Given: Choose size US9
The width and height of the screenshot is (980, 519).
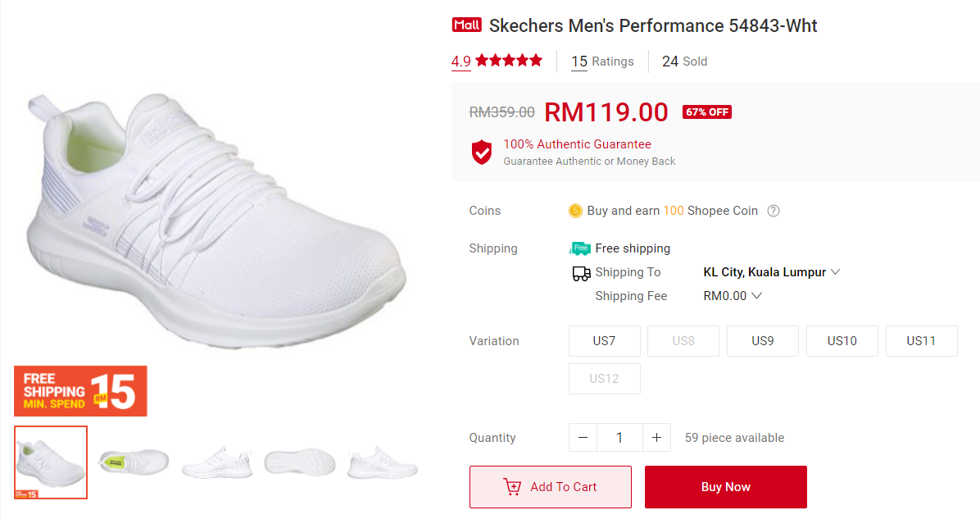Looking at the screenshot, I should click(x=762, y=341).
